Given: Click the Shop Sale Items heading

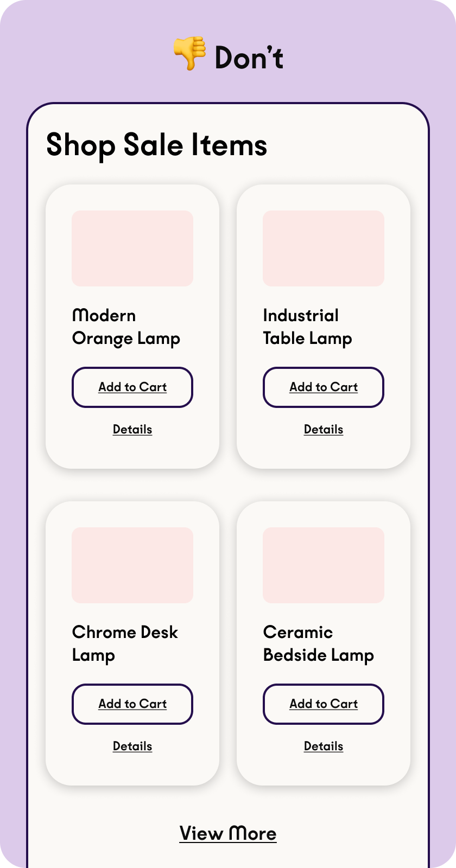Looking at the screenshot, I should tap(157, 145).
